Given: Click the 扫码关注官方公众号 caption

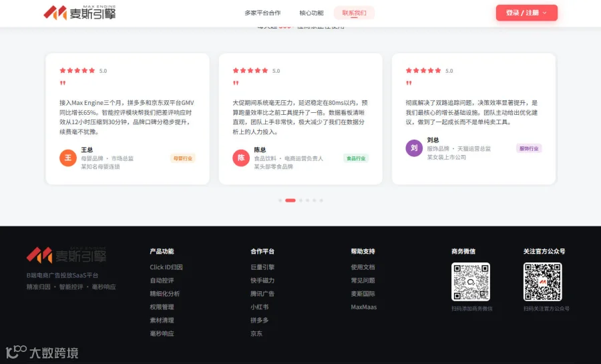Looking at the screenshot, I should click(546, 309).
